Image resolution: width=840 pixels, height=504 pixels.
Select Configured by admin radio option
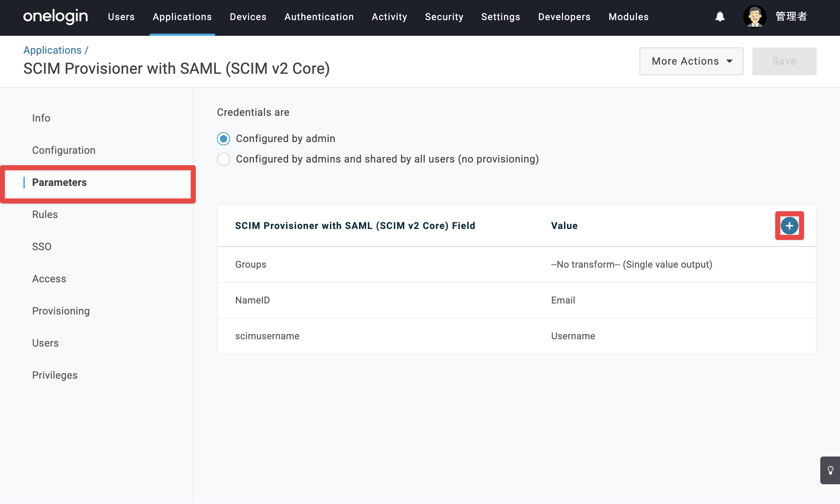[224, 139]
